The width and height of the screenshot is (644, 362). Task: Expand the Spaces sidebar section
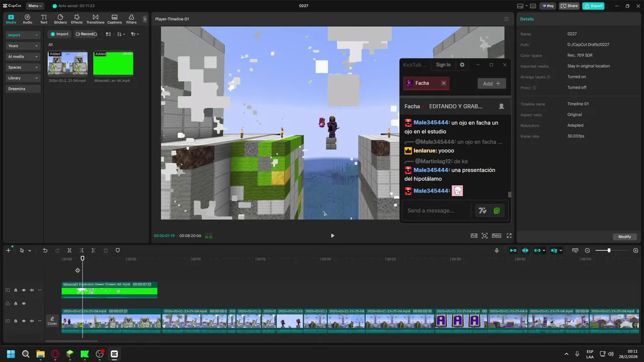23,67
